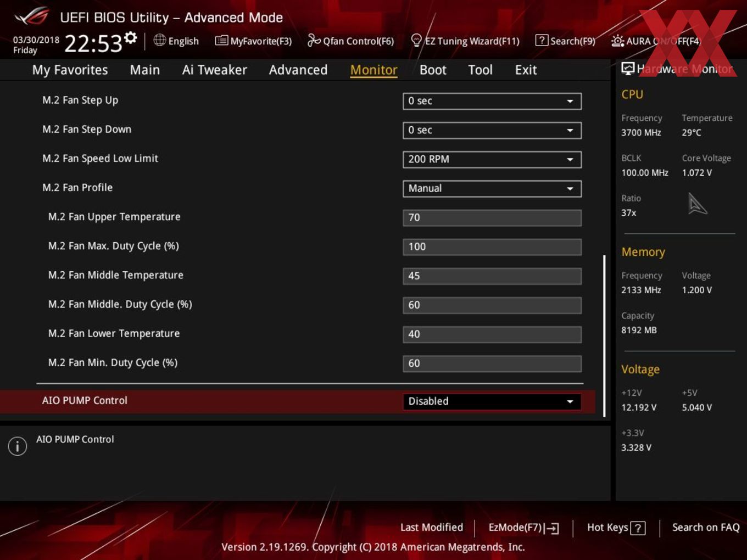Select the M.2 Fan Step Down label
This screenshot has width=747, height=560.
(x=87, y=129)
